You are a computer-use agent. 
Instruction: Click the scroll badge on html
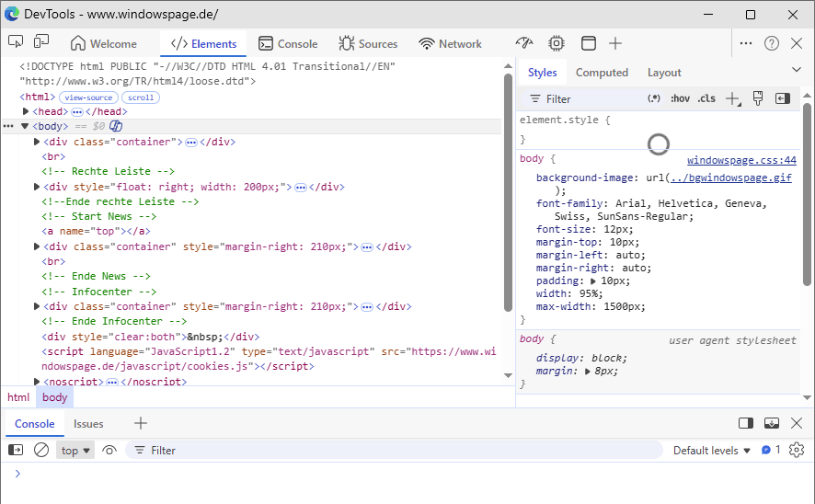(x=141, y=97)
